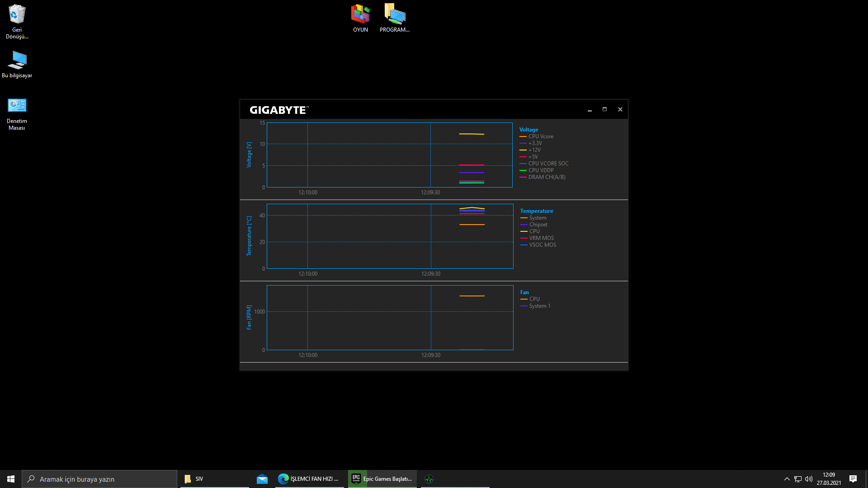Screen dimensions: 868x488
Task: Click the network tray icon
Action: coord(798,479)
